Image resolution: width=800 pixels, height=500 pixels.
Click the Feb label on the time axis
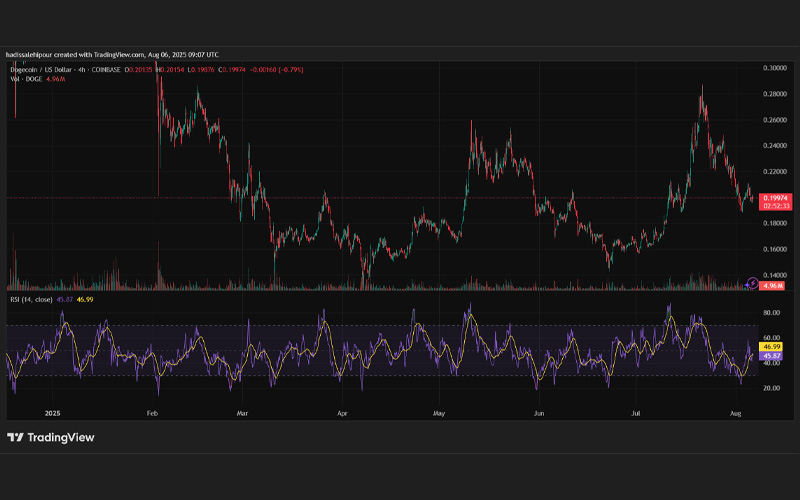click(152, 413)
